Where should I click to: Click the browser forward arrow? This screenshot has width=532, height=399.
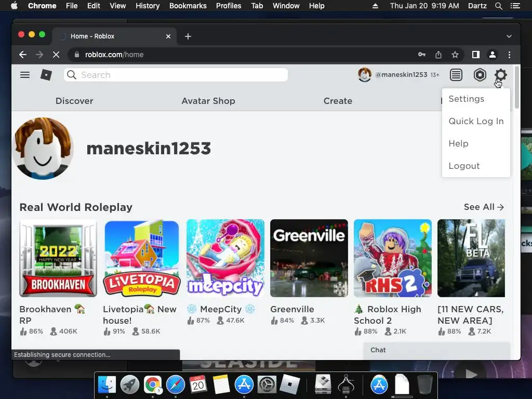[x=39, y=55]
